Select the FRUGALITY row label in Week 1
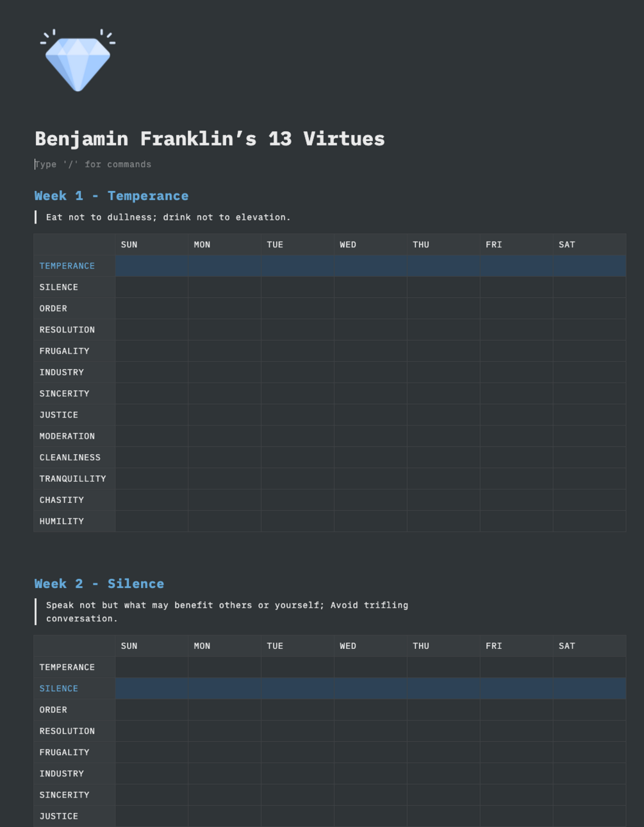The height and width of the screenshot is (827, 644). 65,351
